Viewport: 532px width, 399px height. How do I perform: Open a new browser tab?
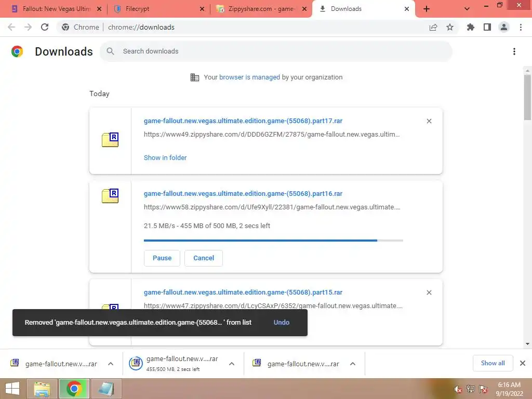[x=427, y=9]
